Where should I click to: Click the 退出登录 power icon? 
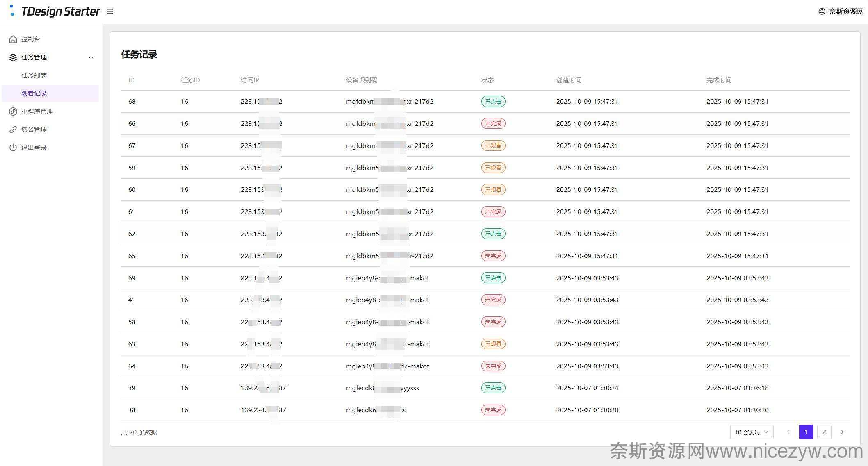pos(13,148)
